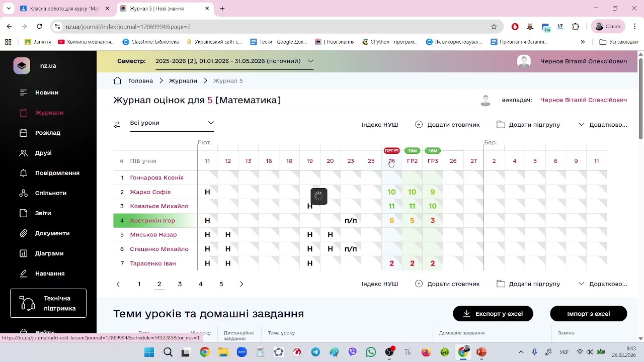The width and height of the screenshot is (644, 362).
Task: Click lower Додати підгрупу folder icon
Action: point(501,284)
